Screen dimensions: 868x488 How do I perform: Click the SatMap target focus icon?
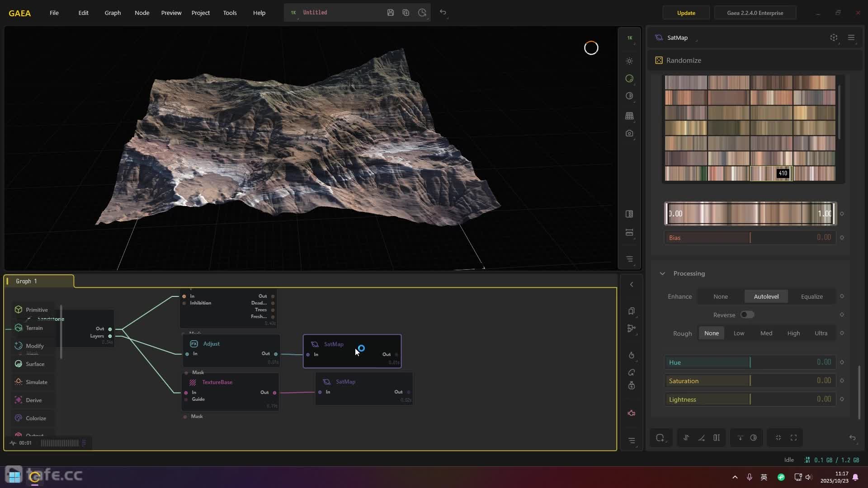pyautogui.click(x=834, y=38)
